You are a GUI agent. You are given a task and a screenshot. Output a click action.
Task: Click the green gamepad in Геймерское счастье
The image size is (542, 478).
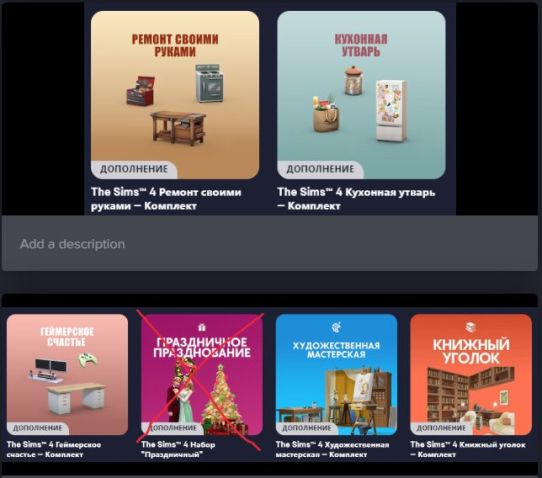[87, 360]
